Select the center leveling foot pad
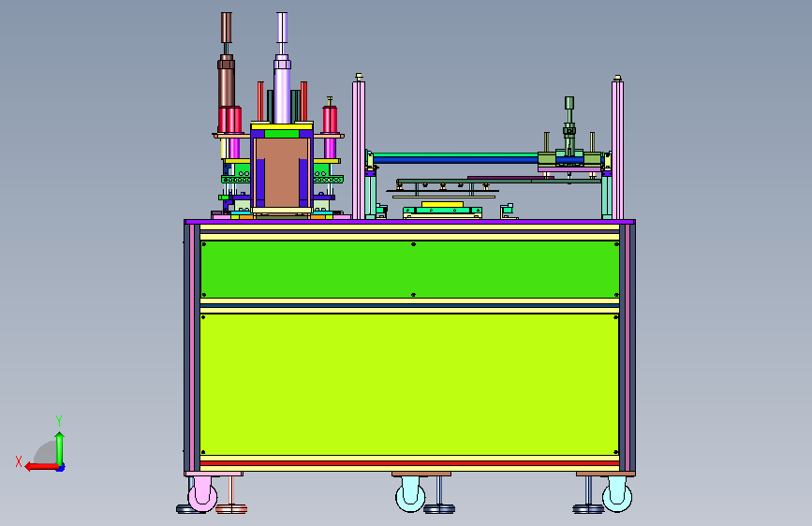The image size is (812, 526). point(439,509)
